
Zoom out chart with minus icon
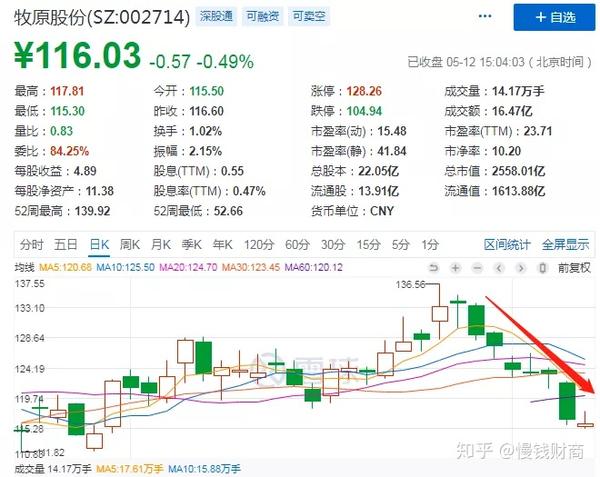click(x=477, y=268)
